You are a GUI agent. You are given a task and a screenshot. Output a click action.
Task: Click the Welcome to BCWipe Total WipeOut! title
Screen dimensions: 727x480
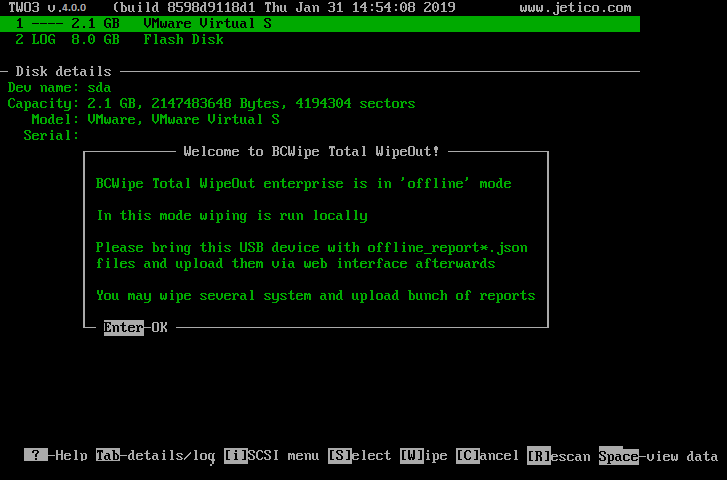(311, 151)
